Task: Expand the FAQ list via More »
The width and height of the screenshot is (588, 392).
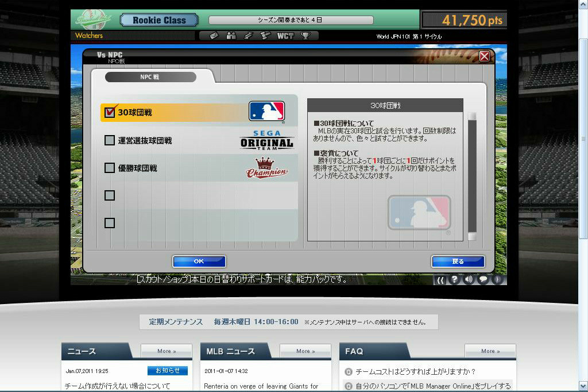Action: click(490, 351)
